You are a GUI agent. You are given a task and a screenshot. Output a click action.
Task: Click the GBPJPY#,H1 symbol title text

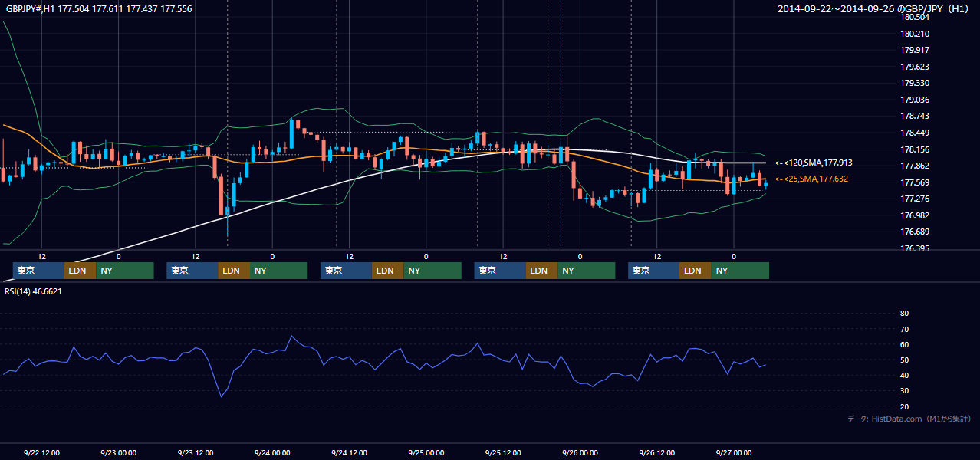click(98, 9)
